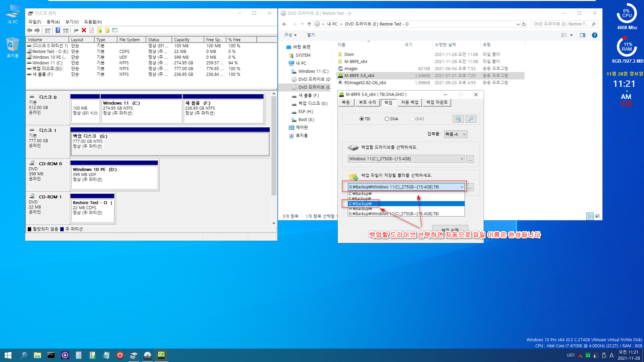Switch to details view icon in Explorer status bar
The width and height of the screenshot is (644, 362).
click(x=590, y=216)
